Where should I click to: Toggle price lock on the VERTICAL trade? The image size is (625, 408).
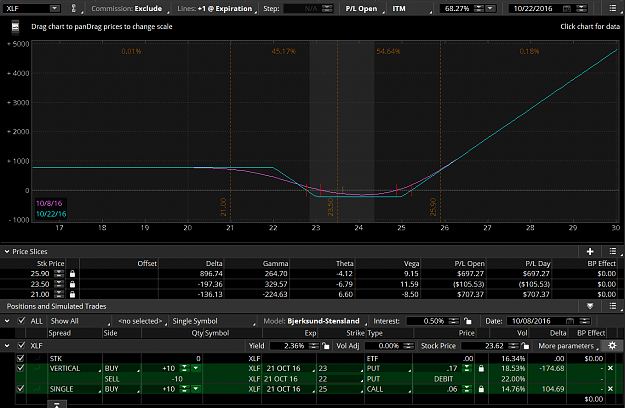[x=481, y=369]
